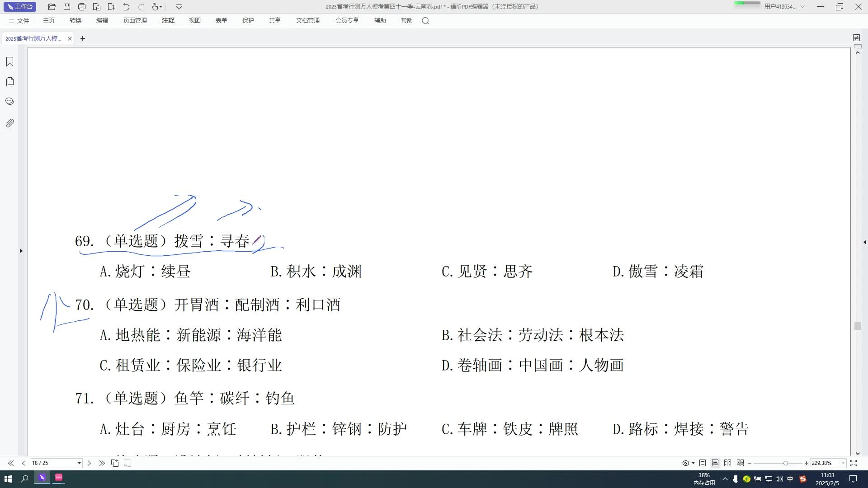Image resolution: width=868 pixels, height=488 pixels.
Task: Go to next page with arrow button
Action: (x=90, y=463)
